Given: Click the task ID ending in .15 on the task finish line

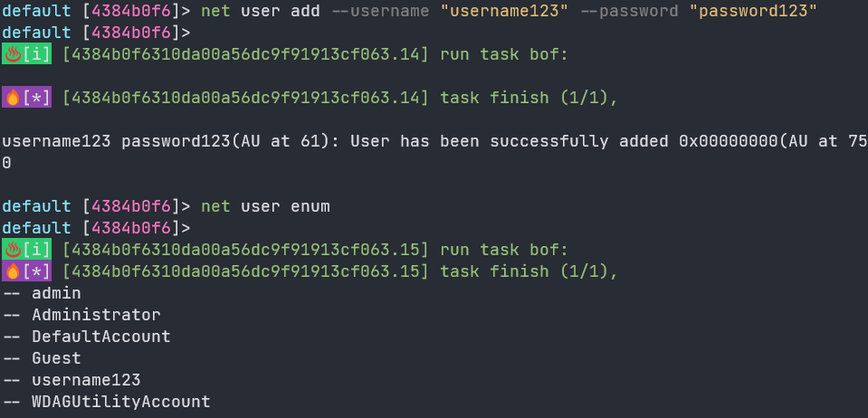Looking at the screenshot, I should point(246,271).
